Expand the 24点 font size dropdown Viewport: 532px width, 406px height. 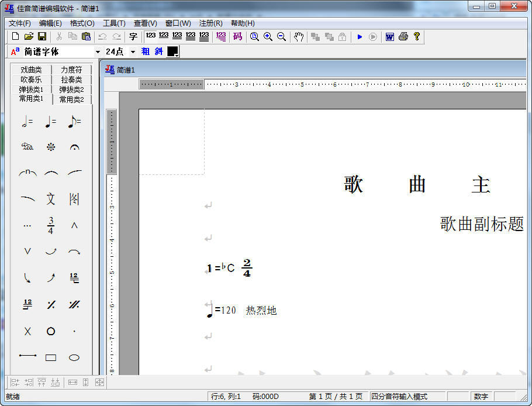pos(132,51)
